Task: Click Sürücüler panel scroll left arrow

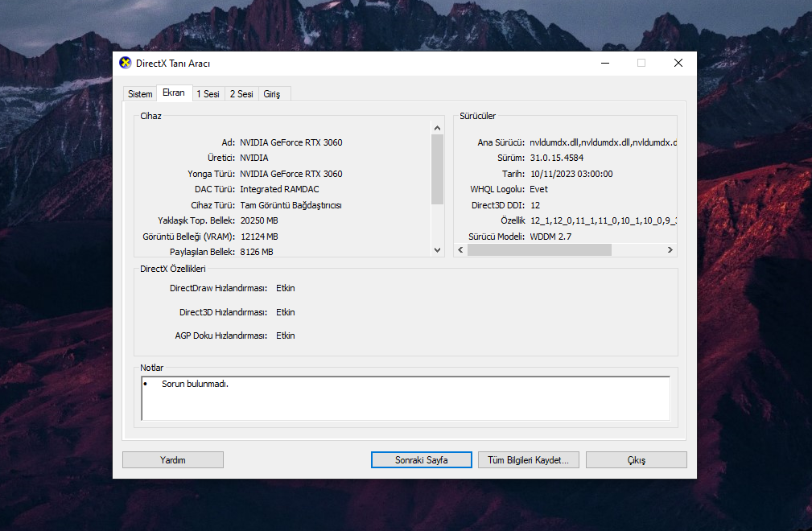Action: pos(461,250)
